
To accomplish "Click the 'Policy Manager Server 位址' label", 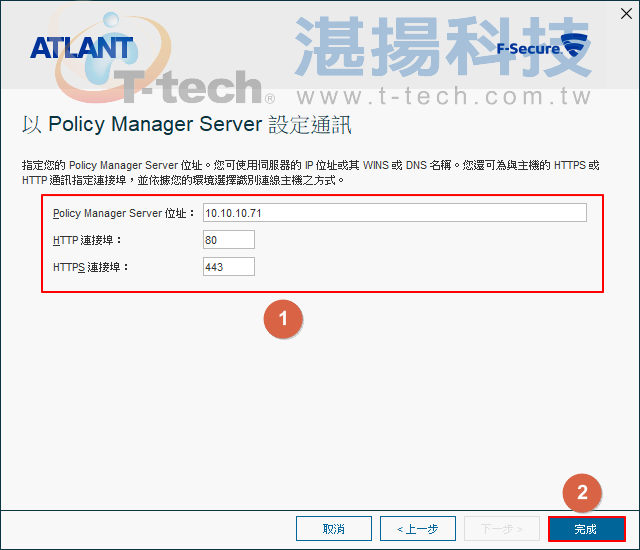I will coord(123,213).
